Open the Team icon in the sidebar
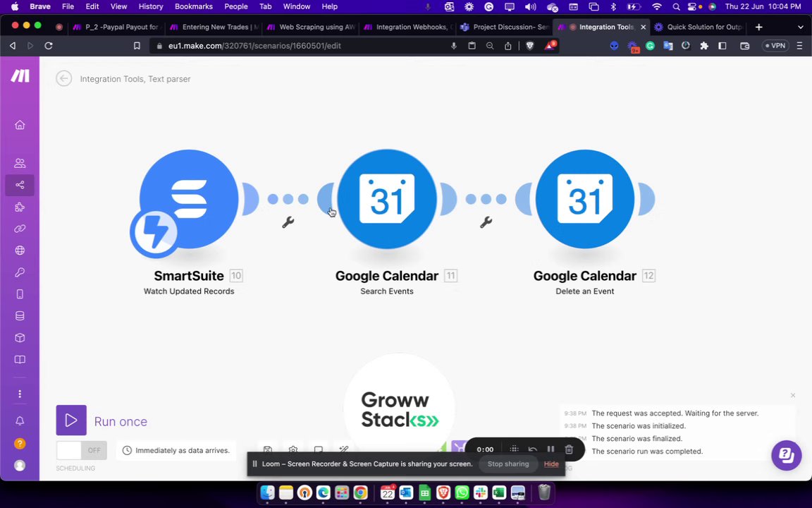 click(20, 163)
